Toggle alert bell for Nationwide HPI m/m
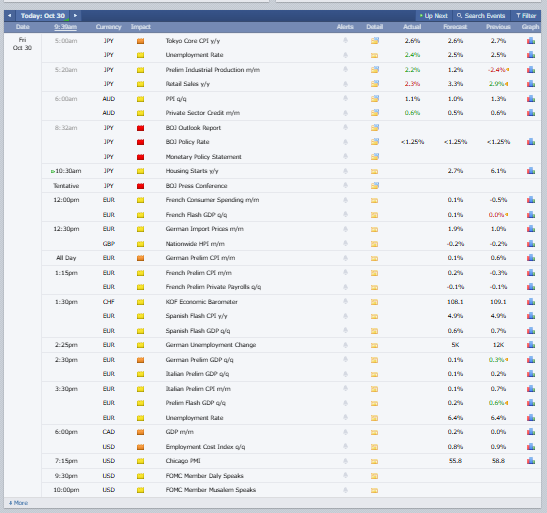 [345, 243]
